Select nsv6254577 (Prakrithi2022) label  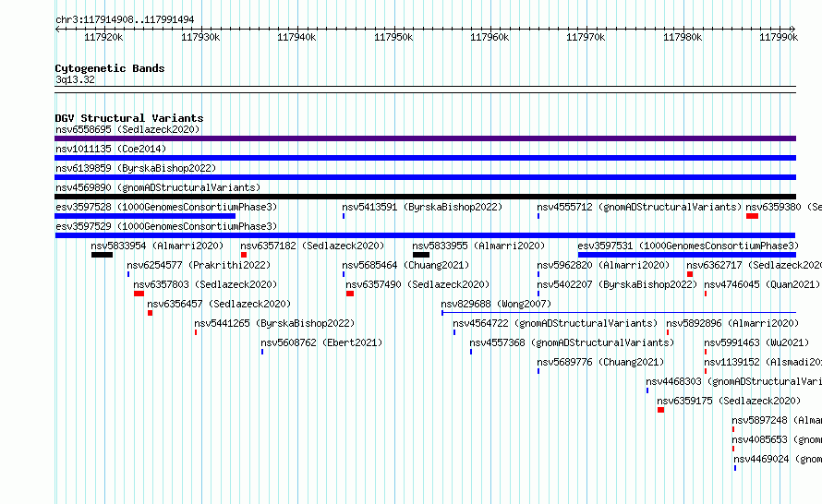click(x=199, y=265)
